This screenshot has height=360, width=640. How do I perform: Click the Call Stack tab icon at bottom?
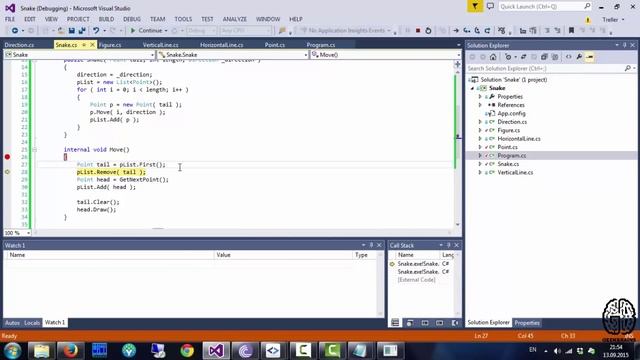click(x=395, y=323)
